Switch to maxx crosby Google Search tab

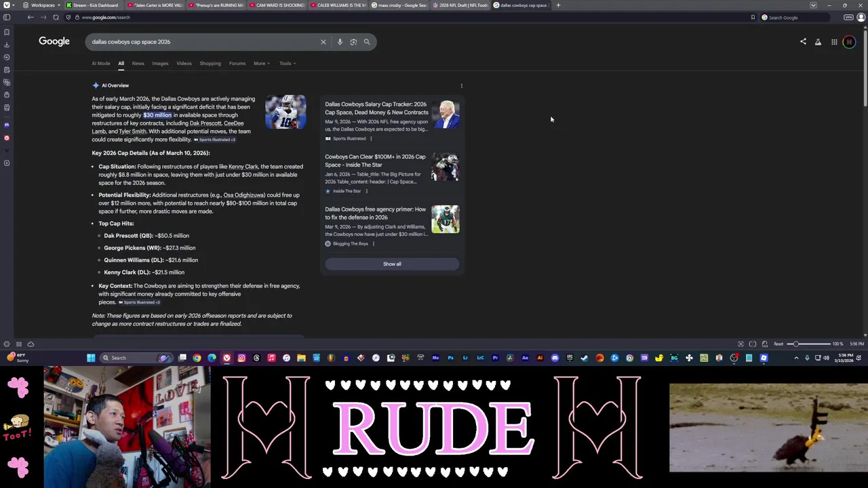click(399, 5)
